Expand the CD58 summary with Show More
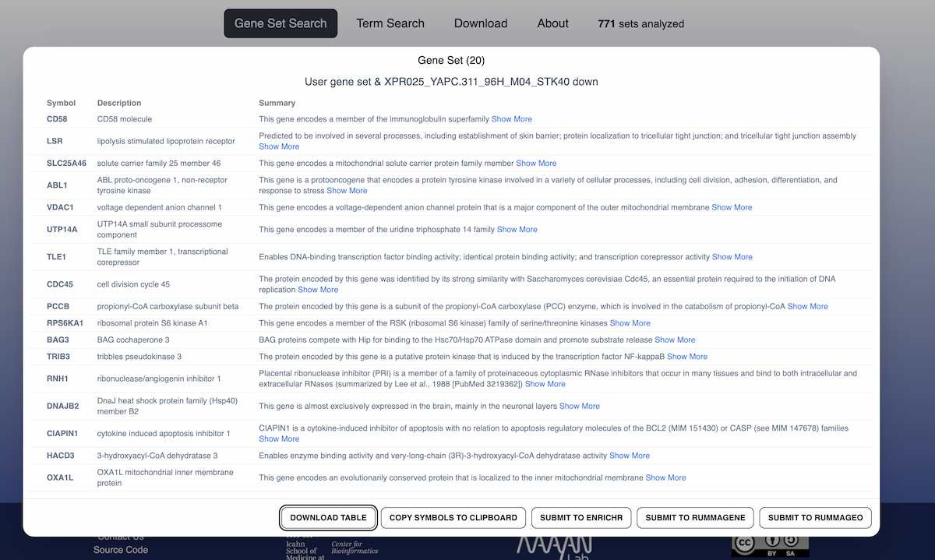 511,119
